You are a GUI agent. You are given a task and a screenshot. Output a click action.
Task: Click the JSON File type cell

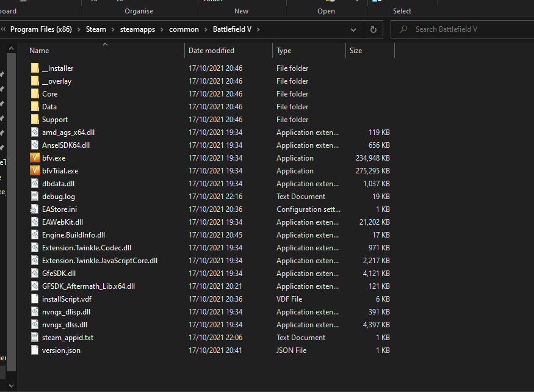point(292,350)
